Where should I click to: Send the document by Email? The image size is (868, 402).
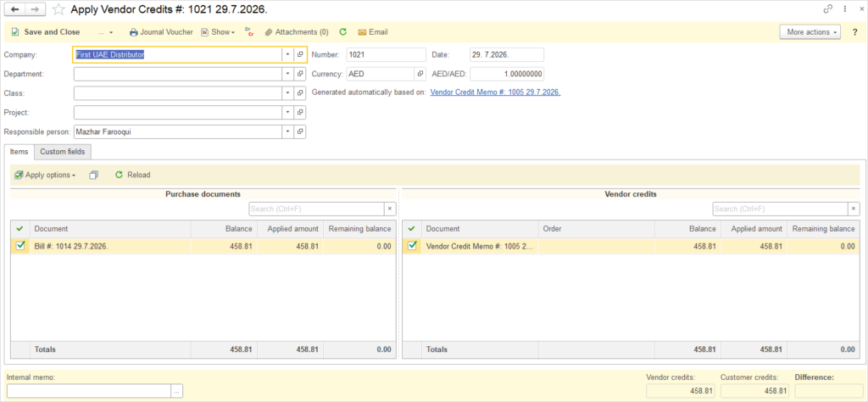373,32
